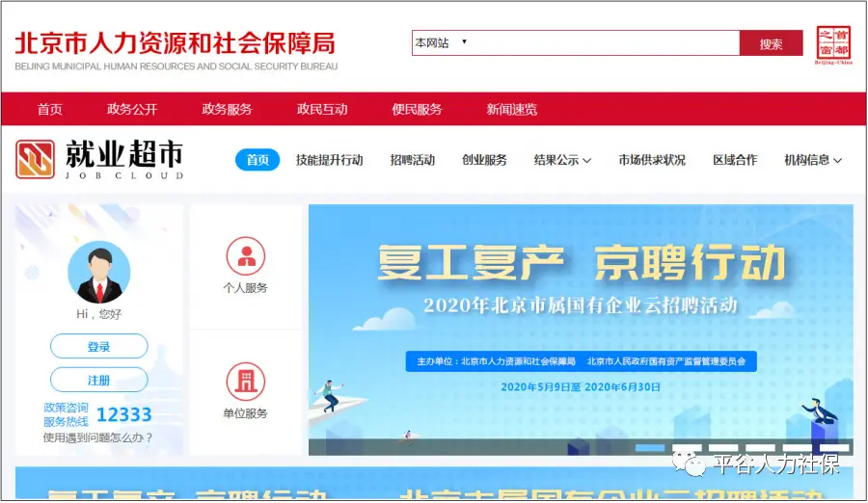The height and width of the screenshot is (503, 868).
Task: Click the 使用遇到问题怎么办？ help link
Action: (98, 437)
